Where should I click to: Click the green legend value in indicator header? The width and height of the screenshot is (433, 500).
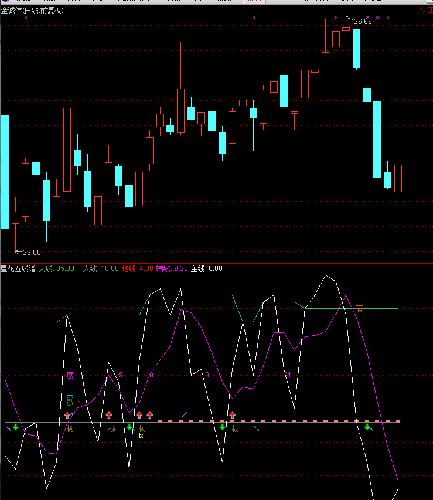57,268
